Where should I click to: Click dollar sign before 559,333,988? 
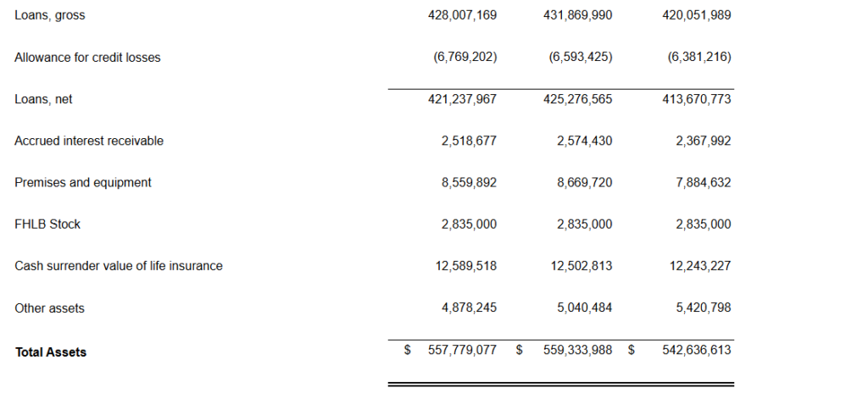point(520,350)
